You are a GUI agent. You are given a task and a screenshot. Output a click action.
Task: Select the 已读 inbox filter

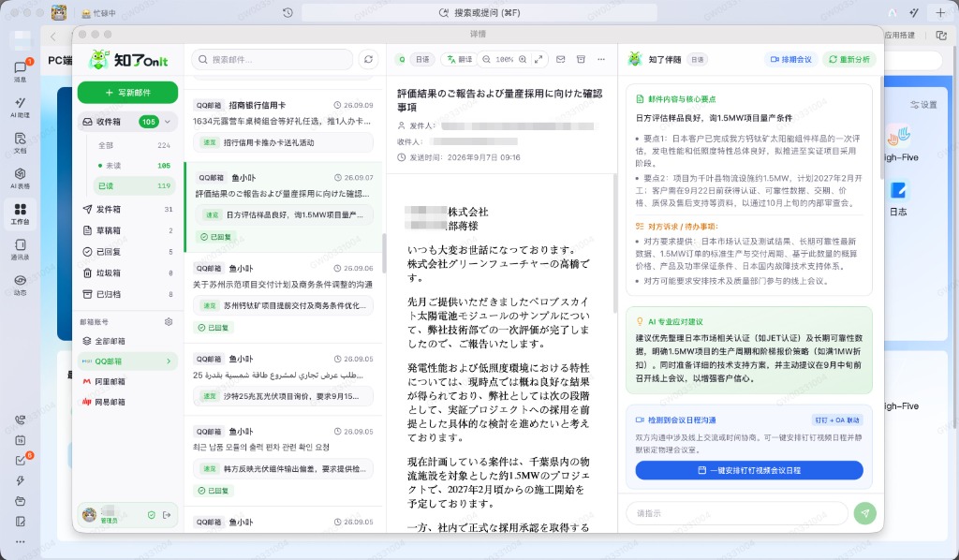[x=134, y=185]
